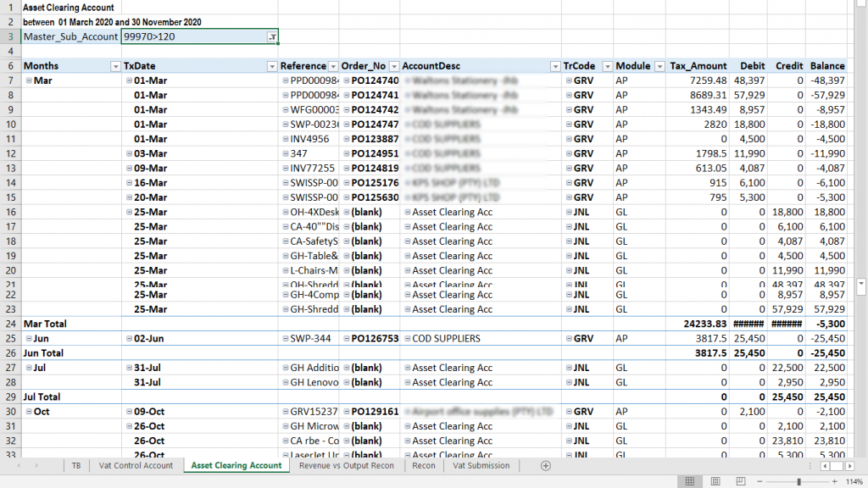
Task: Click horizontal scrollbar right arrow
Action: [x=849, y=466]
